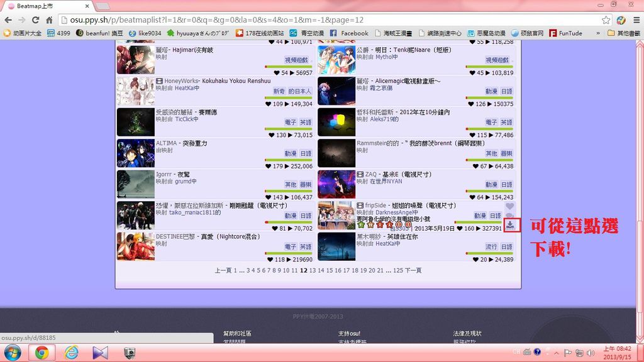Open the Facebook bookmark

point(349,33)
